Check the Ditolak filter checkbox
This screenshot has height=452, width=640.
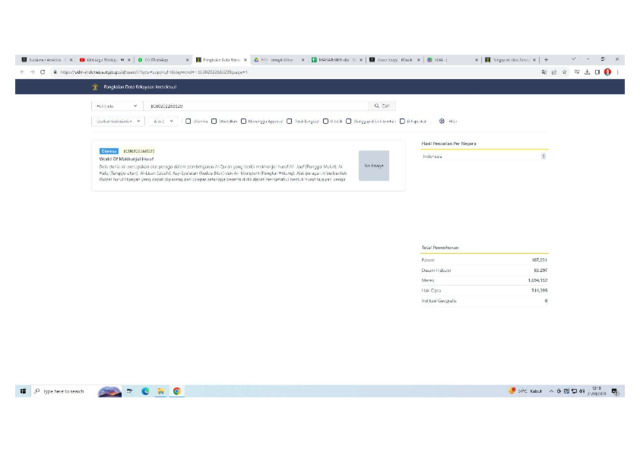coord(326,121)
